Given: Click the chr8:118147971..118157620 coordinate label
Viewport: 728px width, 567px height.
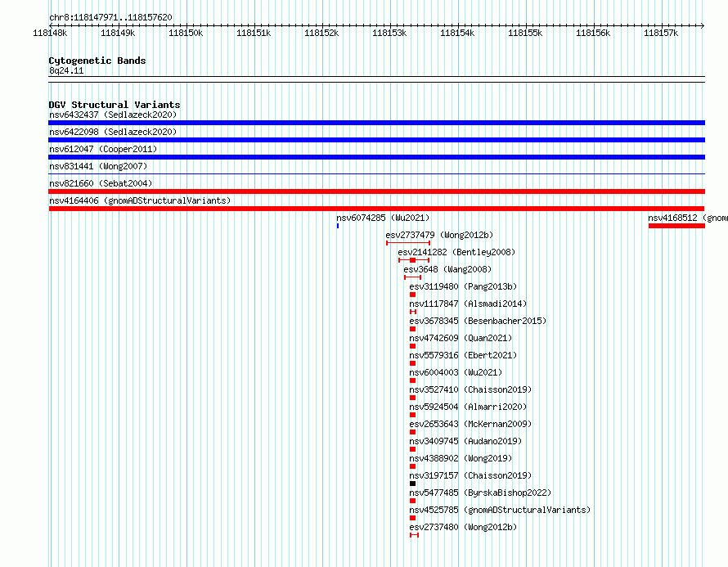Looking at the screenshot, I should point(110,17).
